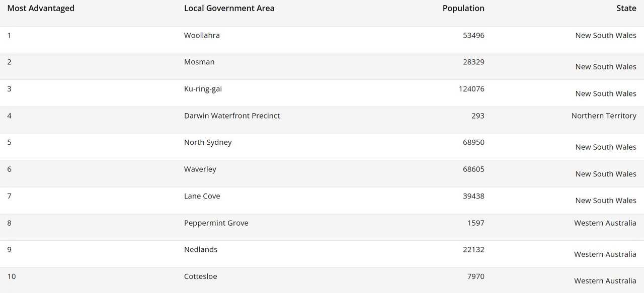
Task: Click the Northern Territory state cell
Action: click(x=604, y=116)
